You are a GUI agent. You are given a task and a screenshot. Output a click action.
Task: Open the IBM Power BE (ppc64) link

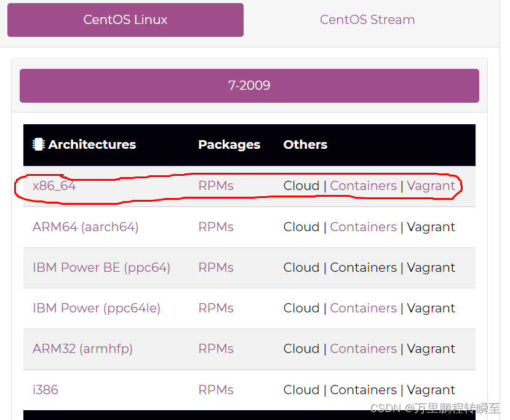tap(102, 267)
